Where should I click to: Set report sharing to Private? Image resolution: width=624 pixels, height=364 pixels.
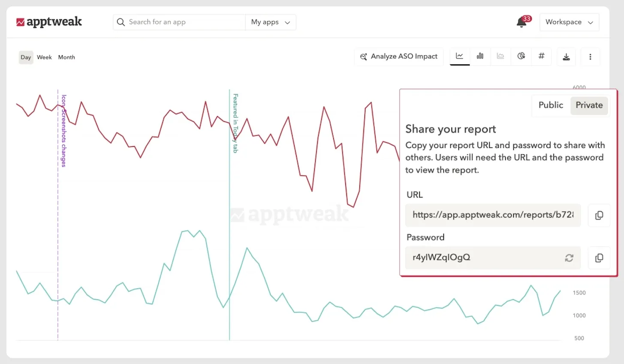pyautogui.click(x=589, y=105)
